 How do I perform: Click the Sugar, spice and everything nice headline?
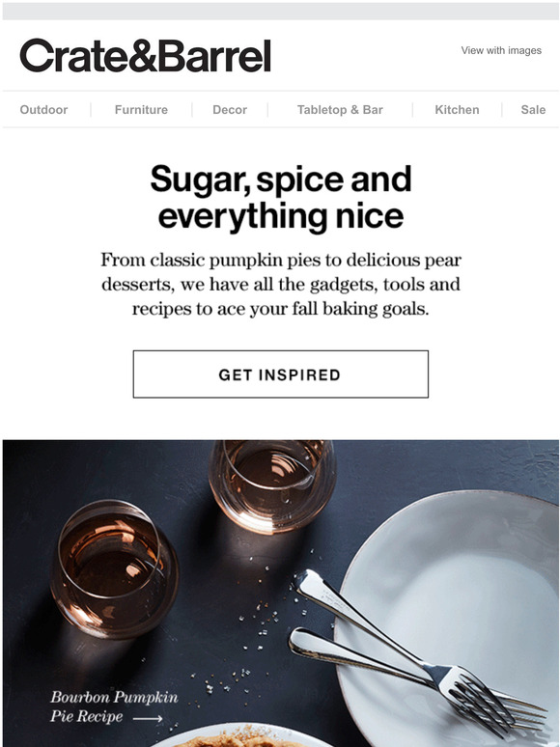(x=280, y=197)
